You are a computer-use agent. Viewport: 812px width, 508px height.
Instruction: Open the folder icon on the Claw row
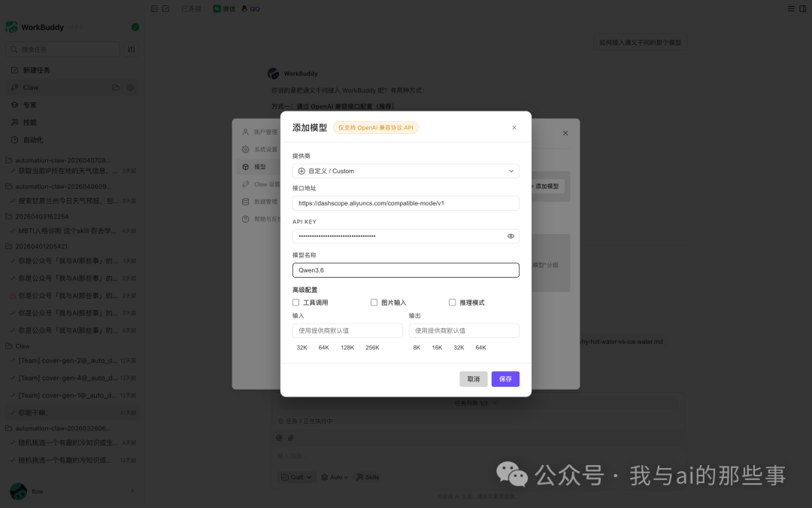click(116, 87)
